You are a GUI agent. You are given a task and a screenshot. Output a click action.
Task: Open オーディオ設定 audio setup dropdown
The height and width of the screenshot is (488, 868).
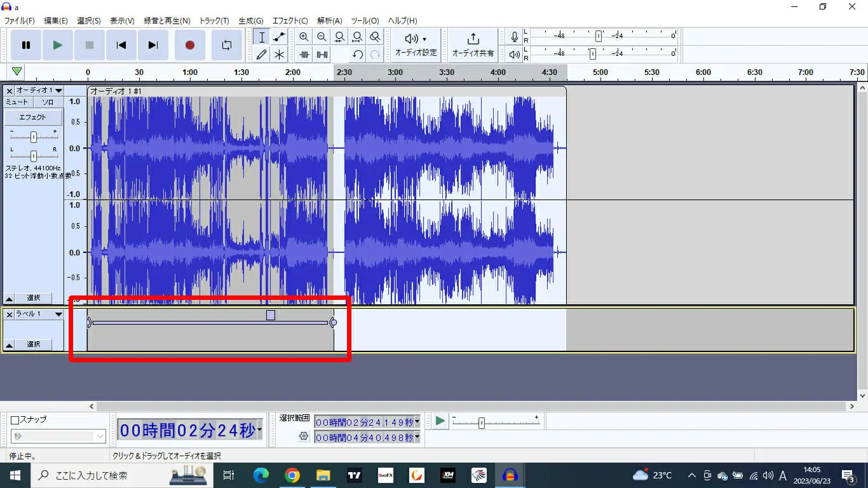(x=416, y=45)
